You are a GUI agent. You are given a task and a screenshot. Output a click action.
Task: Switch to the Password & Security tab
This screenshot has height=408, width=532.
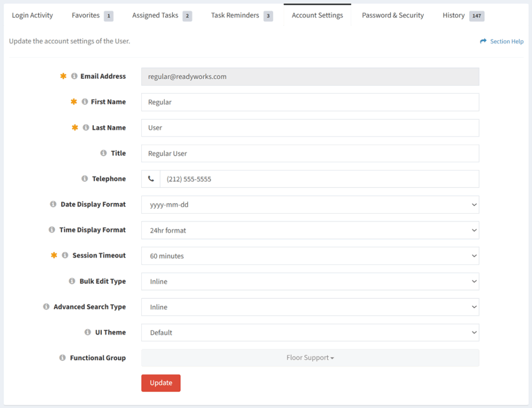pos(392,16)
